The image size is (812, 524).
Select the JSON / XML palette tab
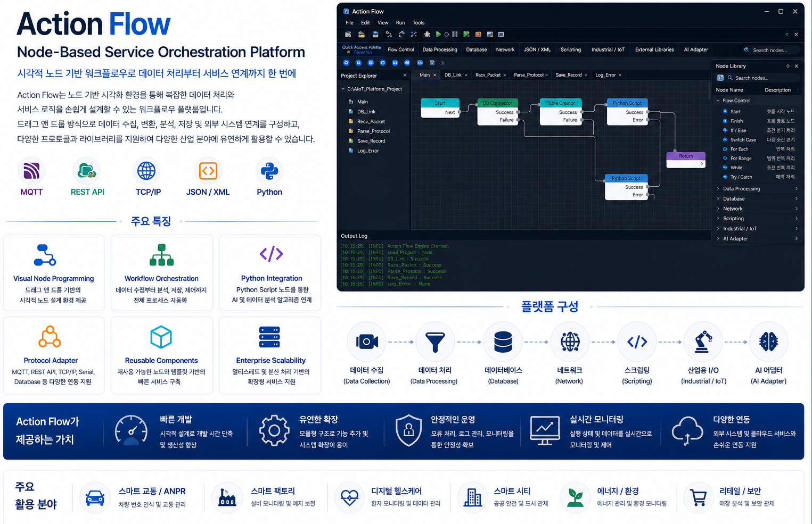point(537,49)
